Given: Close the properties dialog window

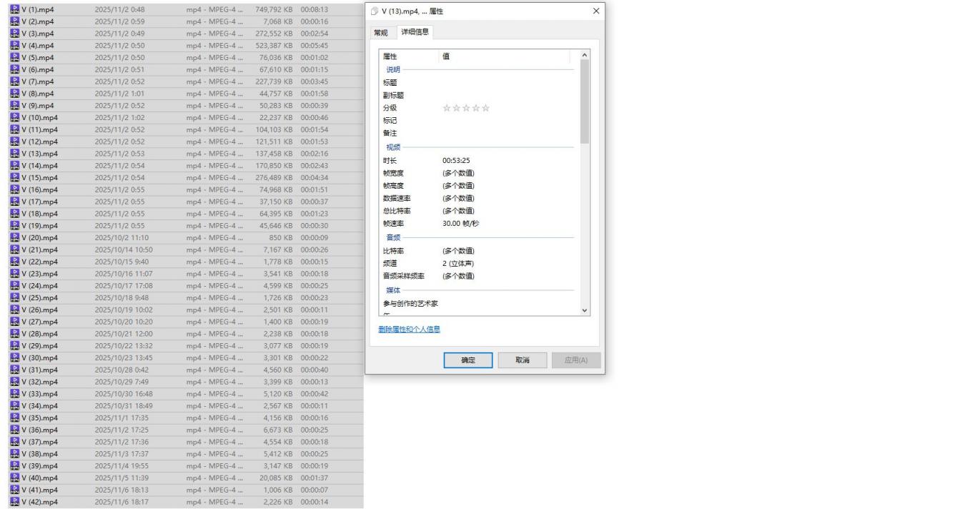Looking at the screenshot, I should (596, 11).
